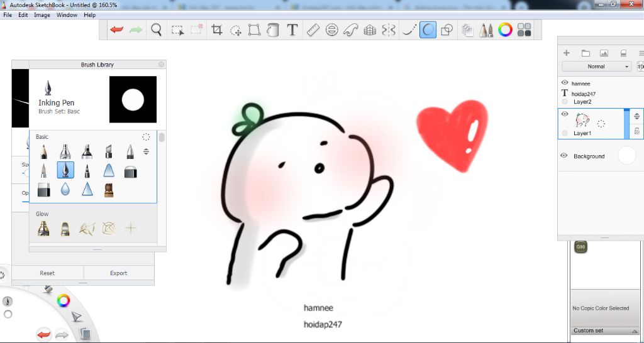Screen dimensions: 644x343
Task: Close the Brush Library panel
Action: (x=161, y=65)
